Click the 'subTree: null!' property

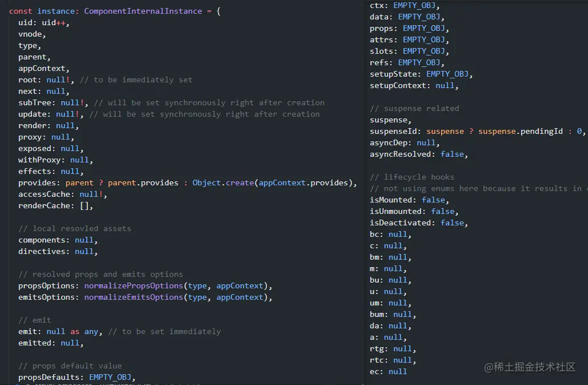coord(51,103)
